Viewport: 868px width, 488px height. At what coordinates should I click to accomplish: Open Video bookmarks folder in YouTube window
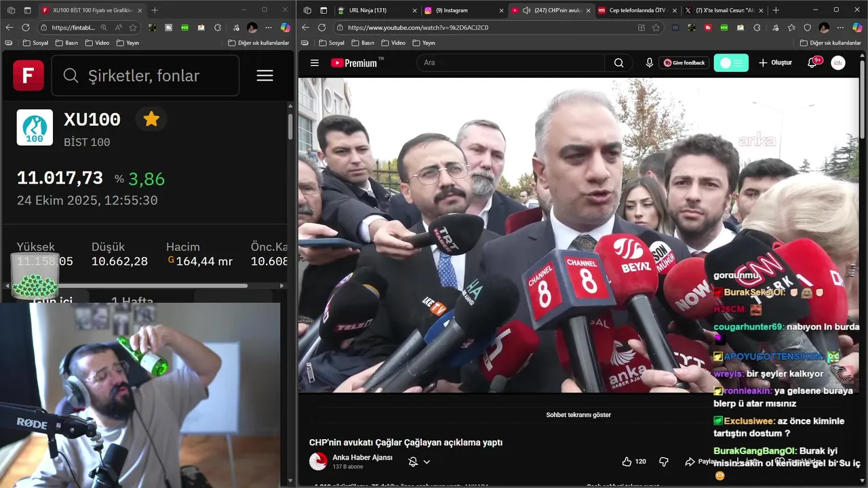pos(393,43)
